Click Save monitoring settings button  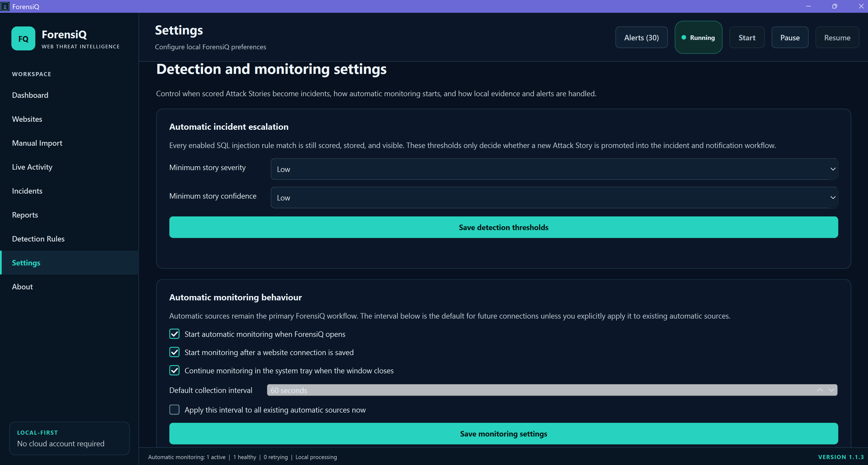(x=504, y=434)
